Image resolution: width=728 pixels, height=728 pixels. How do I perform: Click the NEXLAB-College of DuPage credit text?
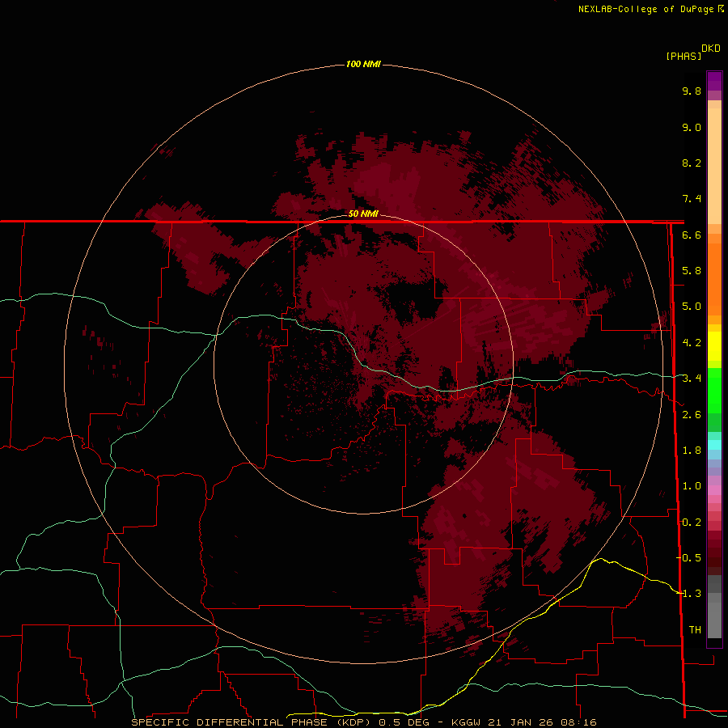[x=645, y=9]
